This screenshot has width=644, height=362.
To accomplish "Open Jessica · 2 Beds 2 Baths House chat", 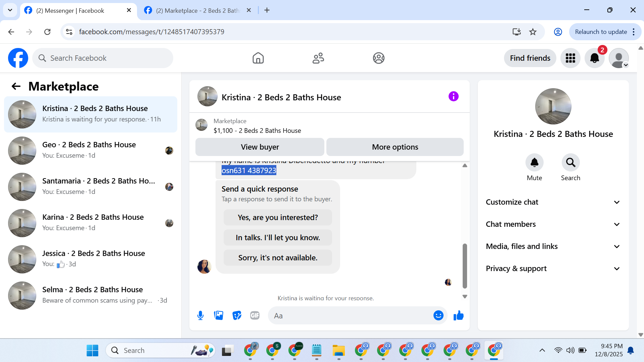I will (91, 259).
